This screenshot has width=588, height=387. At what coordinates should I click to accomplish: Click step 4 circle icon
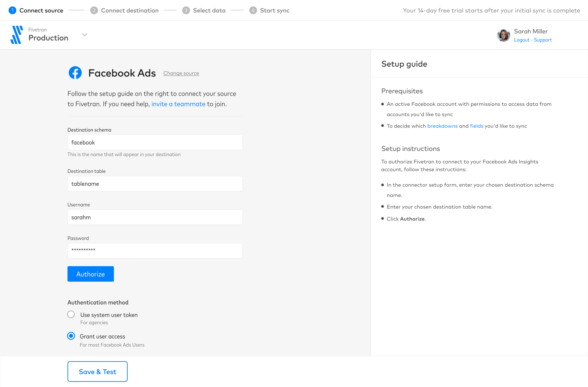[x=253, y=10]
